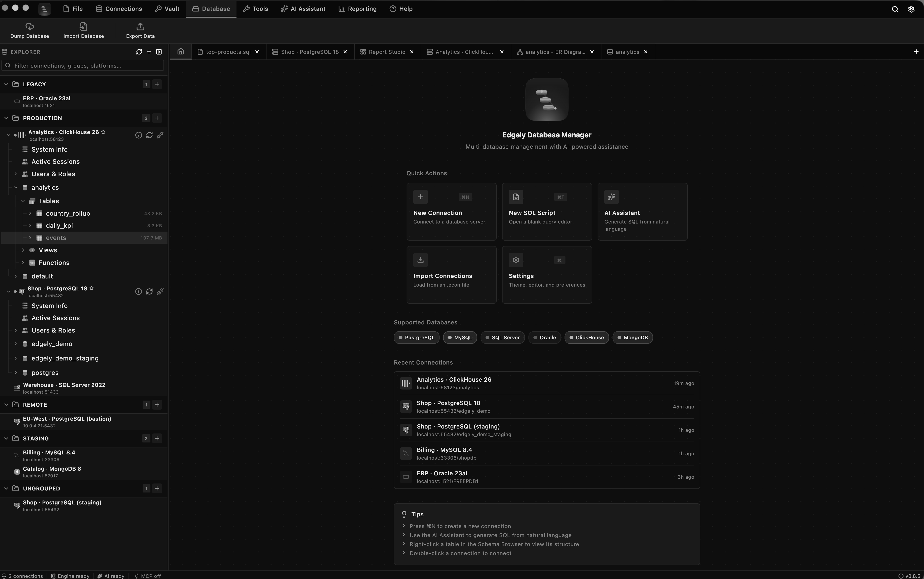Add connection to PRODUCTION group
The height and width of the screenshot is (579, 924).
click(157, 118)
